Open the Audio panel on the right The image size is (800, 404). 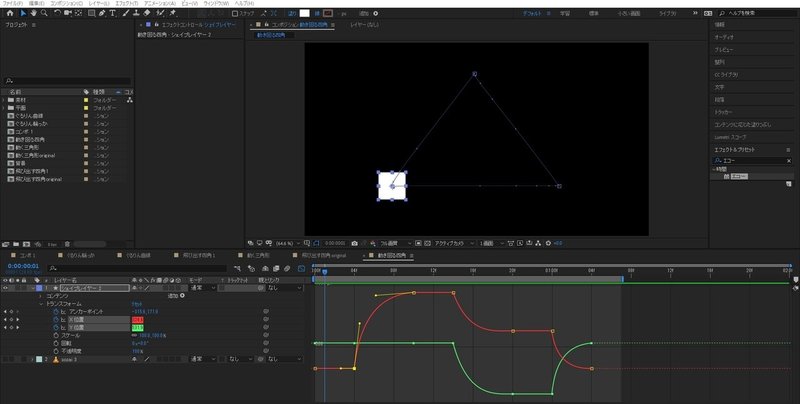pyautogui.click(x=723, y=37)
